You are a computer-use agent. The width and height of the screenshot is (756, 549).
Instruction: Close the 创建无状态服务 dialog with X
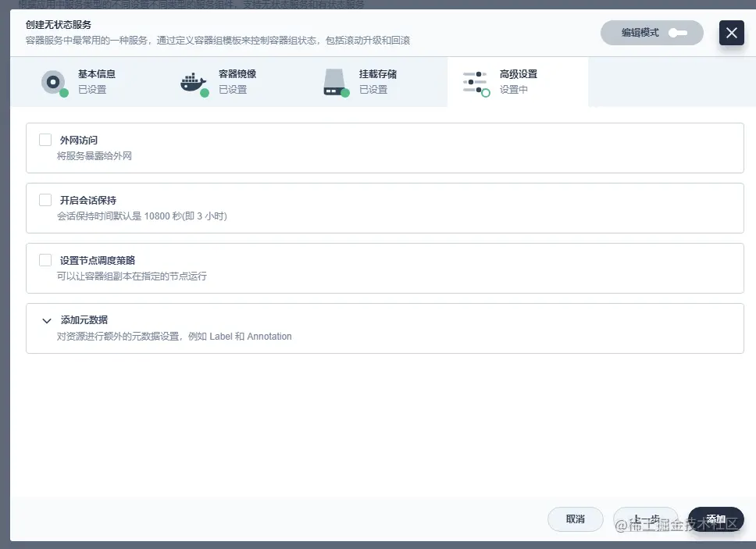click(x=732, y=33)
